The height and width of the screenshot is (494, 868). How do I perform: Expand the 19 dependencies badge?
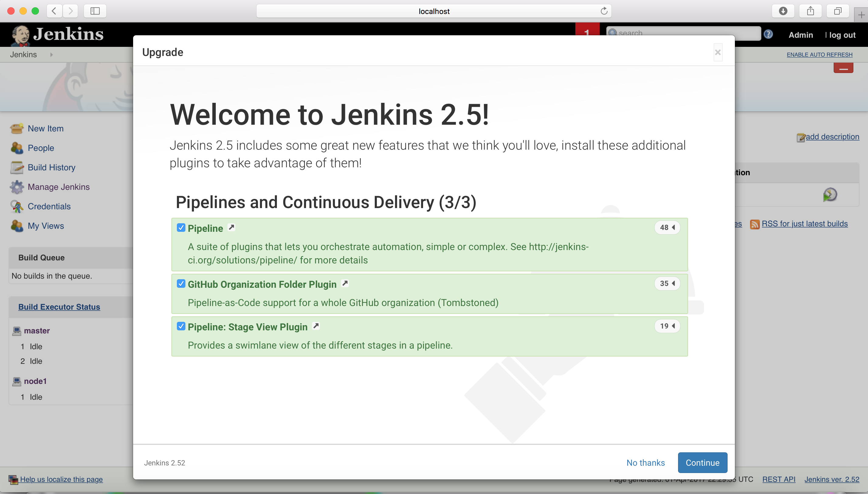pos(667,326)
